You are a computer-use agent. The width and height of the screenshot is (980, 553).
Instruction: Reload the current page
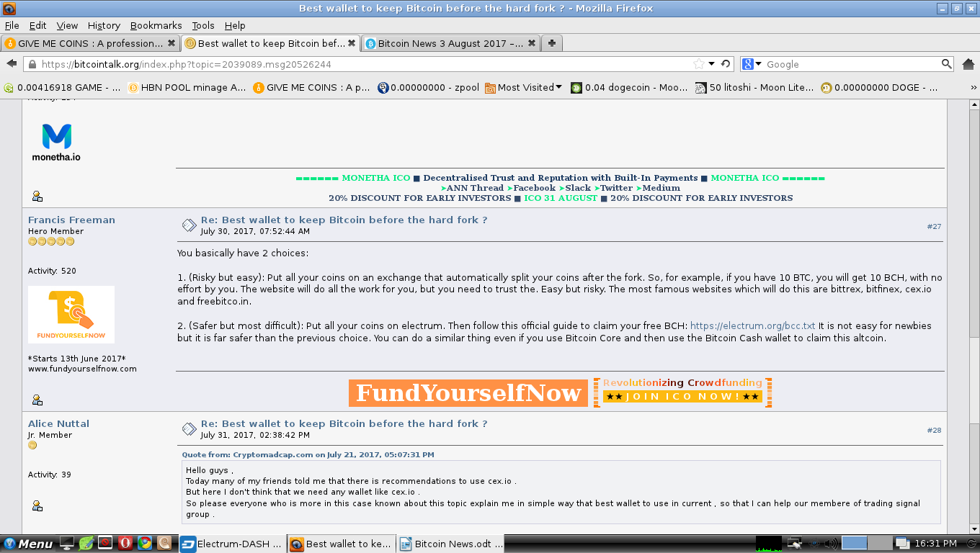click(726, 64)
